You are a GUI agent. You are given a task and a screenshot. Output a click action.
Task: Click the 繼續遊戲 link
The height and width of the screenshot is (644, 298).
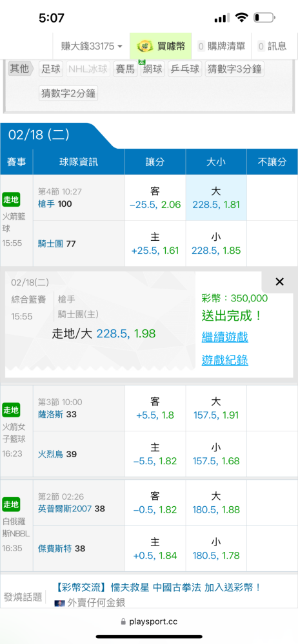(224, 337)
